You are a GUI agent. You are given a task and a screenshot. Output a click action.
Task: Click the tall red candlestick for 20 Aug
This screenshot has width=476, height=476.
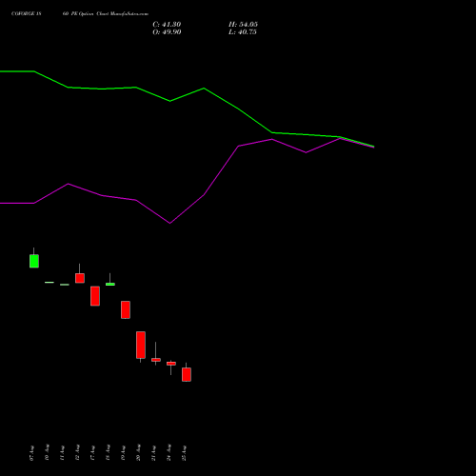[141, 345]
